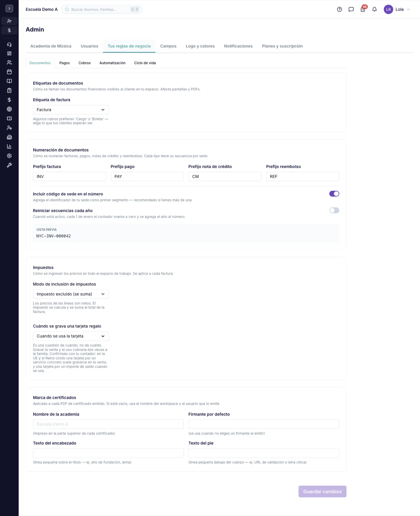Open 'Cuándo se grava una tarjeta regalo' dropdown
The height and width of the screenshot is (516, 420).
click(x=71, y=336)
